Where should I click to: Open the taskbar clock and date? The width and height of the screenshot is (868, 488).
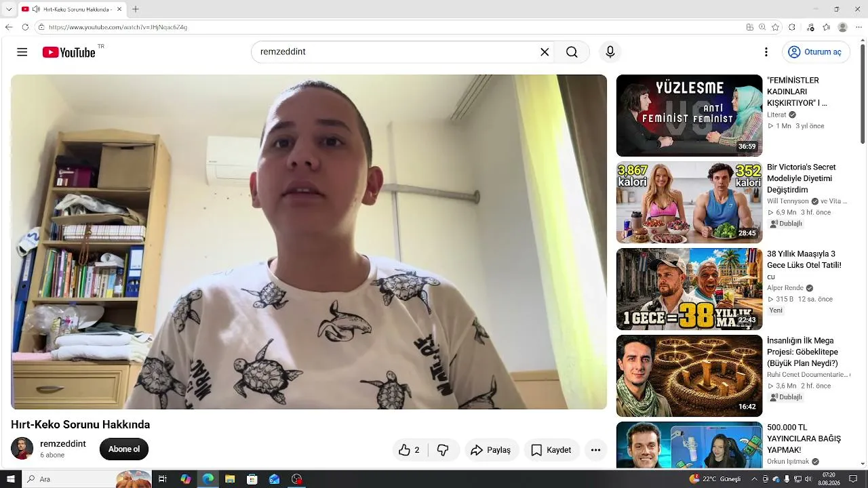tap(829, 479)
